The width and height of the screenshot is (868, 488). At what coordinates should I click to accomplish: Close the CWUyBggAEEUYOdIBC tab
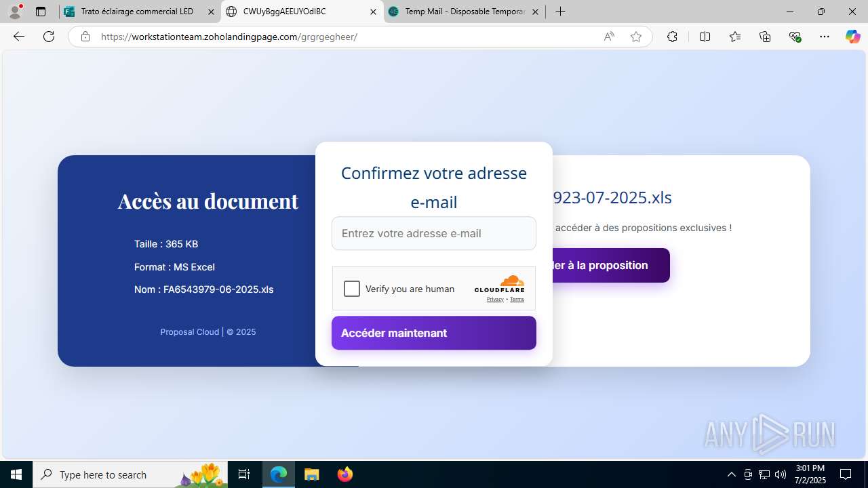pos(373,12)
